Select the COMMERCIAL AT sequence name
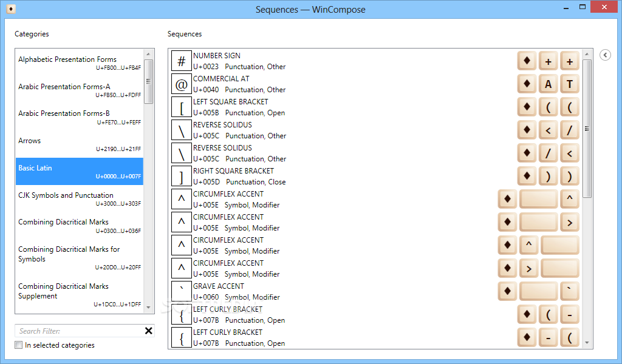The height and width of the screenshot is (364, 622). pyautogui.click(x=221, y=78)
